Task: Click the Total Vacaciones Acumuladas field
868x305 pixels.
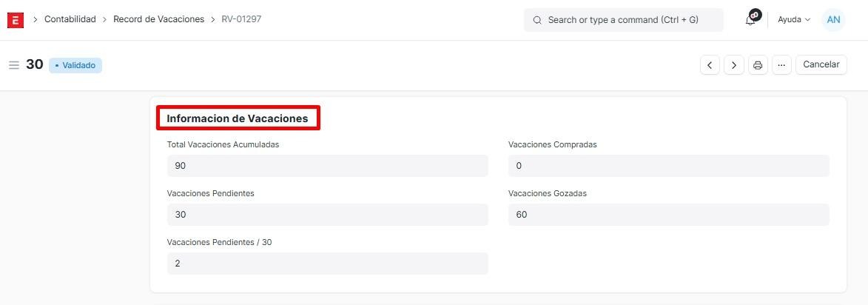Action: [x=327, y=166]
